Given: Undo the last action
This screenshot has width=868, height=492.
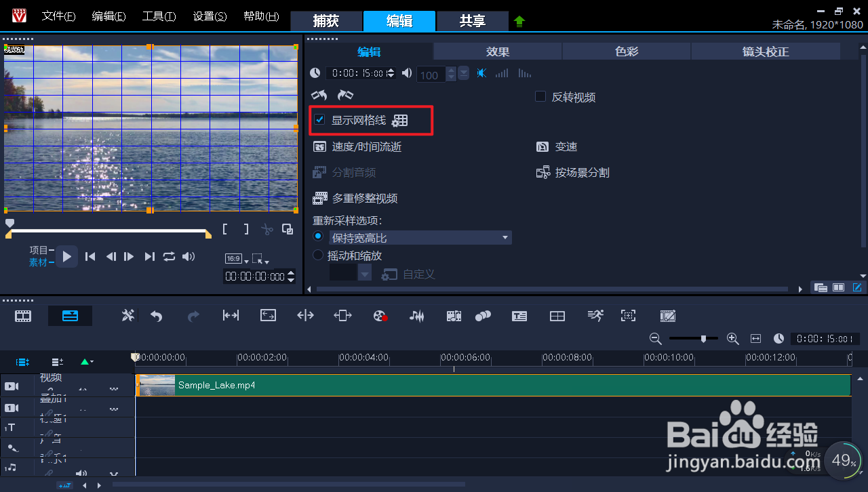Looking at the screenshot, I should point(157,316).
